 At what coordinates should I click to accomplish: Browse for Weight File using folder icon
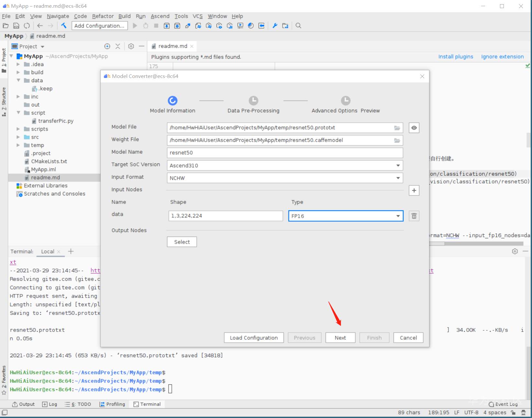[397, 140]
